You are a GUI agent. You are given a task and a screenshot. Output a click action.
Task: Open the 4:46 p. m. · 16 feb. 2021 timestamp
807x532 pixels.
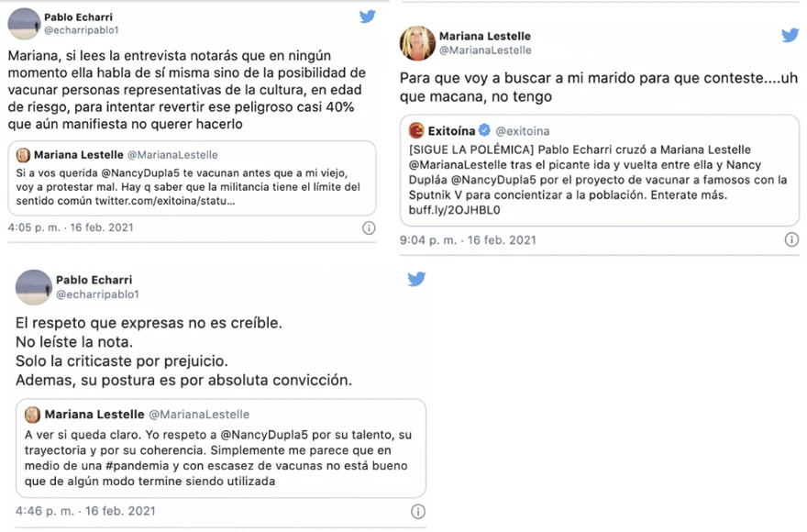point(85,512)
